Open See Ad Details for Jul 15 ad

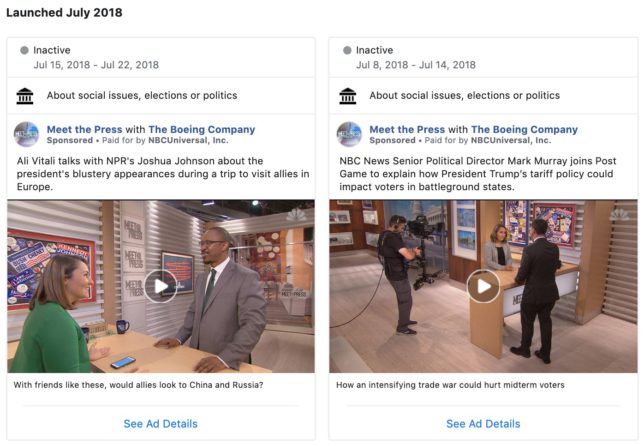[161, 424]
